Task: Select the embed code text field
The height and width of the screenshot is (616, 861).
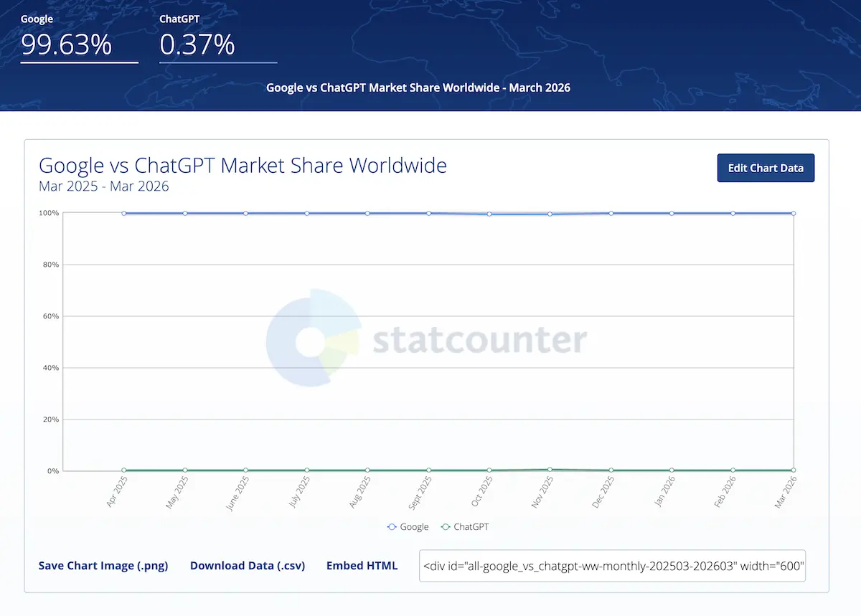Action: click(612, 566)
